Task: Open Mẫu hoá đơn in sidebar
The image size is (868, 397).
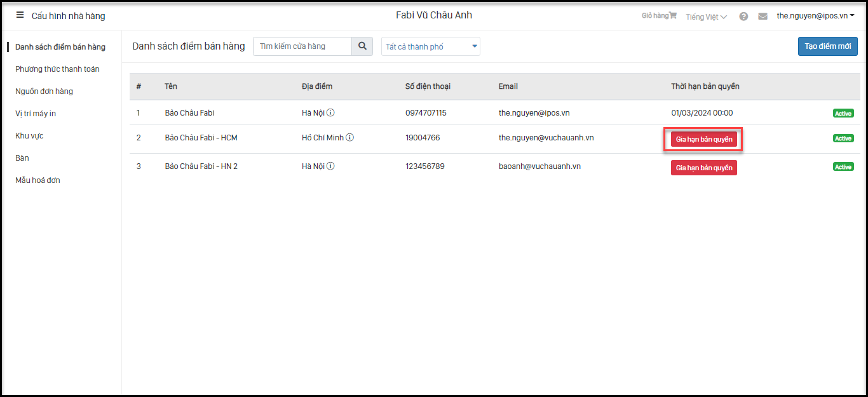Action: pyautogui.click(x=37, y=180)
